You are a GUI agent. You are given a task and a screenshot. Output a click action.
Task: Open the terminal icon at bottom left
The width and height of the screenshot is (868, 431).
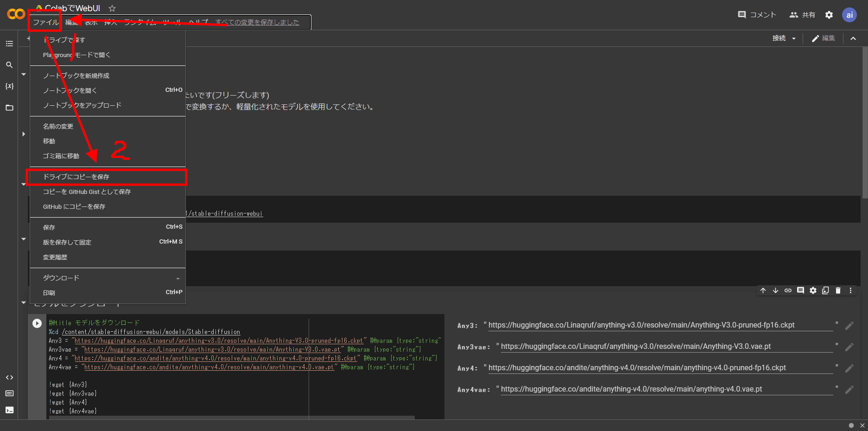pyautogui.click(x=9, y=410)
